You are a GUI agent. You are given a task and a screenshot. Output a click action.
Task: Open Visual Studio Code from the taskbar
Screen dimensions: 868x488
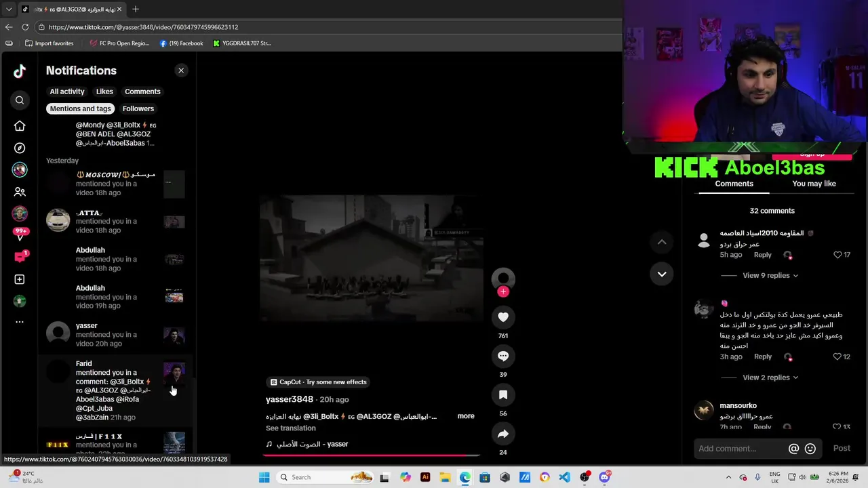564,477
